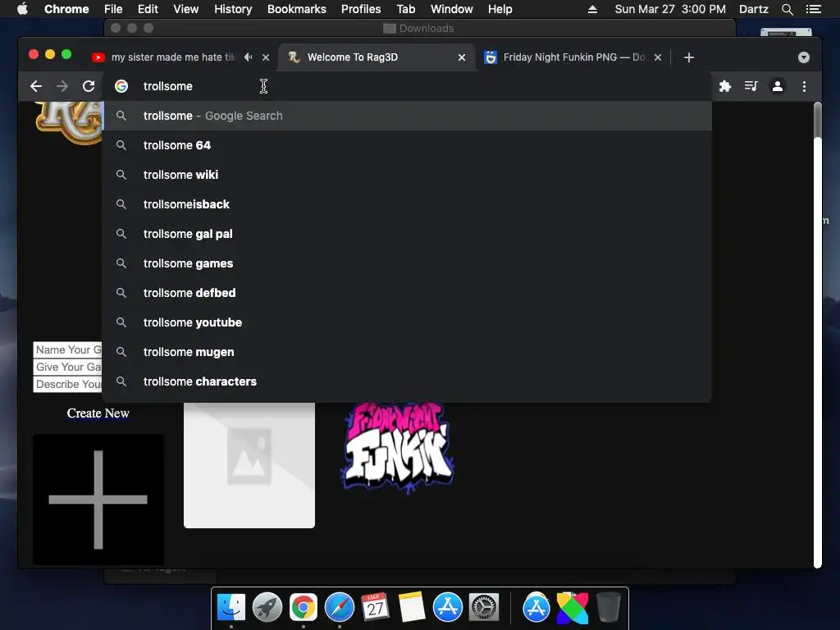Open the placeholder image game thumbnail

[x=249, y=465]
